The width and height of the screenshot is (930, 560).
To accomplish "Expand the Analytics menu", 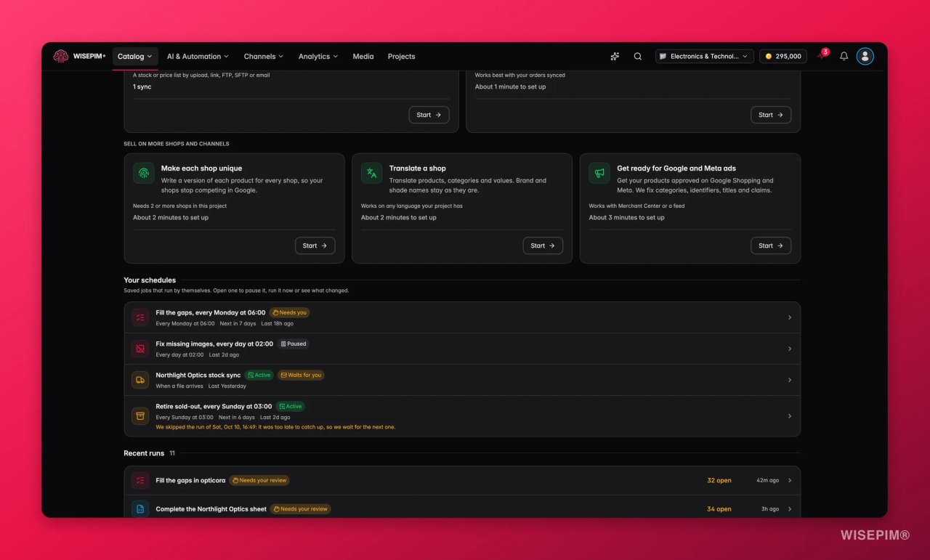I will tap(318, 56).
